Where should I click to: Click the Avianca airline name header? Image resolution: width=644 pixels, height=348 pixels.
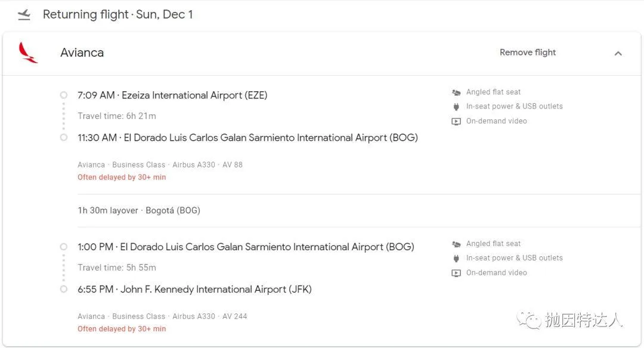point(82,52)
